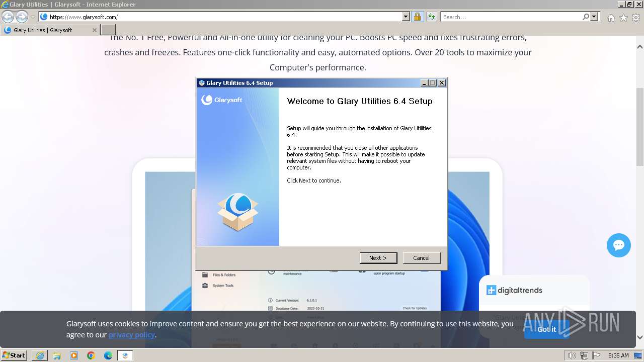This screenshot has width=644, height=362.
Task: Open the privacy policy link
Action: (x=132, y=335)
